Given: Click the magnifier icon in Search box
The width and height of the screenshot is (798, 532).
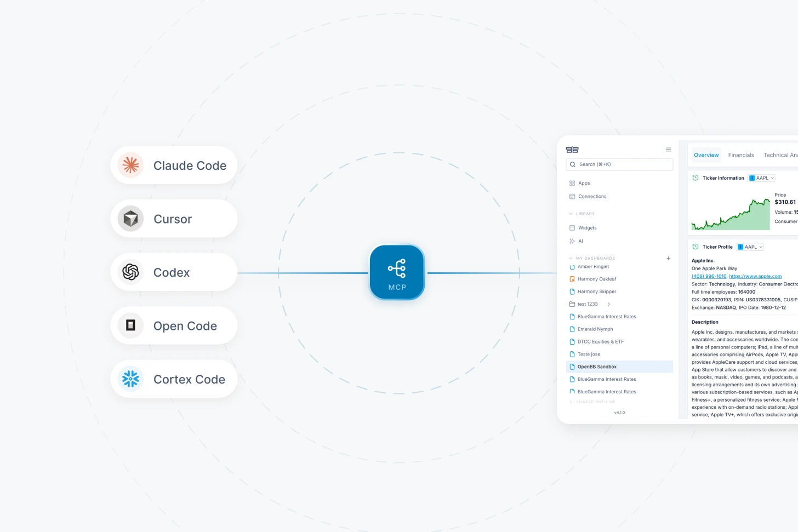Looking at the screenshot, I should coord(573,164).
